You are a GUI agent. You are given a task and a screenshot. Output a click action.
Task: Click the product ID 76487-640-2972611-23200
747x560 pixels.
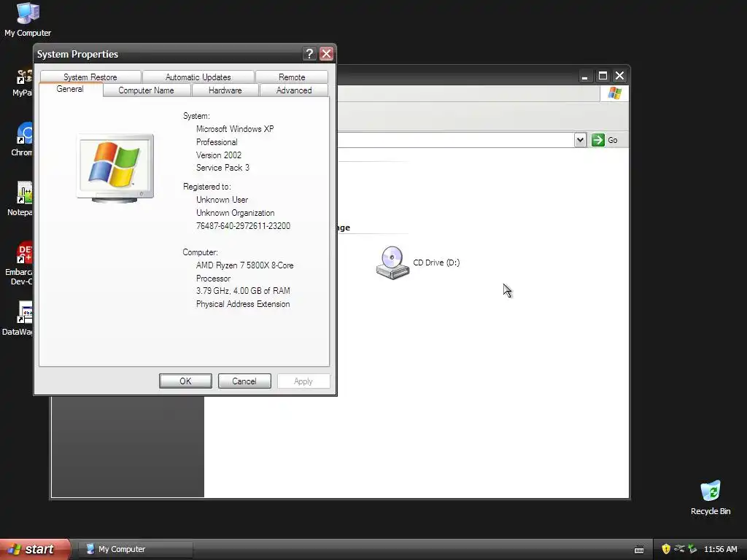click(x=243, y=226)
